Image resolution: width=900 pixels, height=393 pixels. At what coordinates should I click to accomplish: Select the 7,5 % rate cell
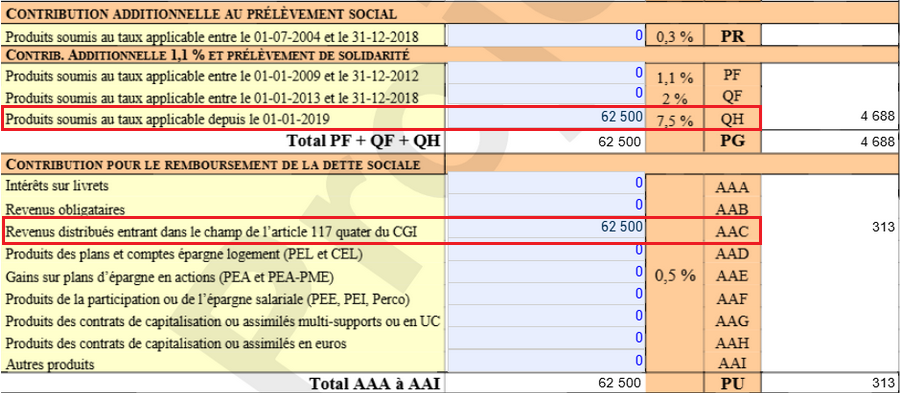click(x=675, y=120)
